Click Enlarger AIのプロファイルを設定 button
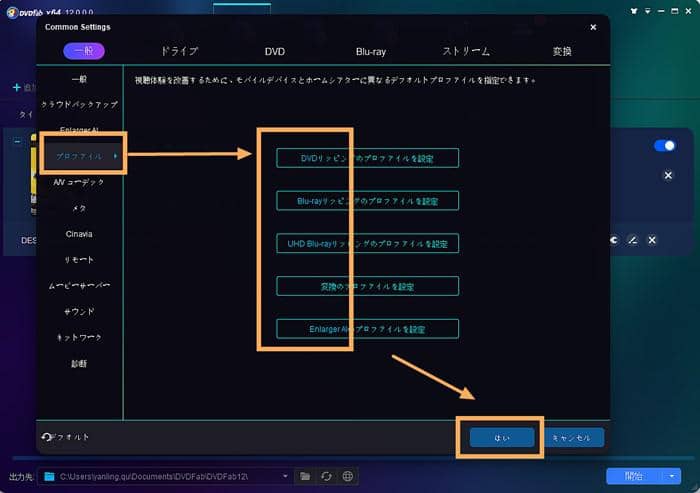Viewport: 700px width, 493px height. [367, 329]
